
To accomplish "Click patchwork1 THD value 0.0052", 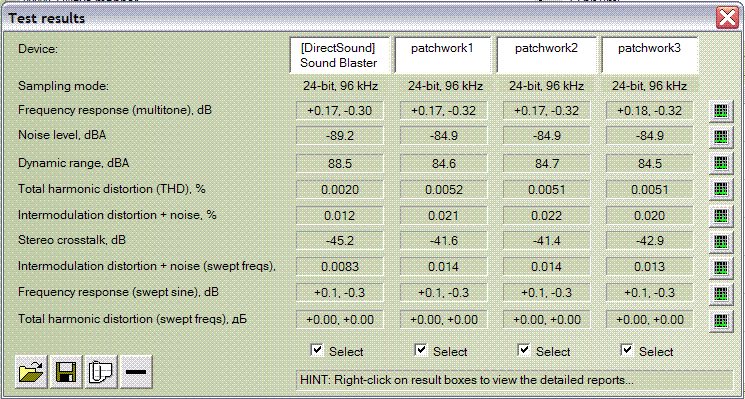I will pos(443,189).
